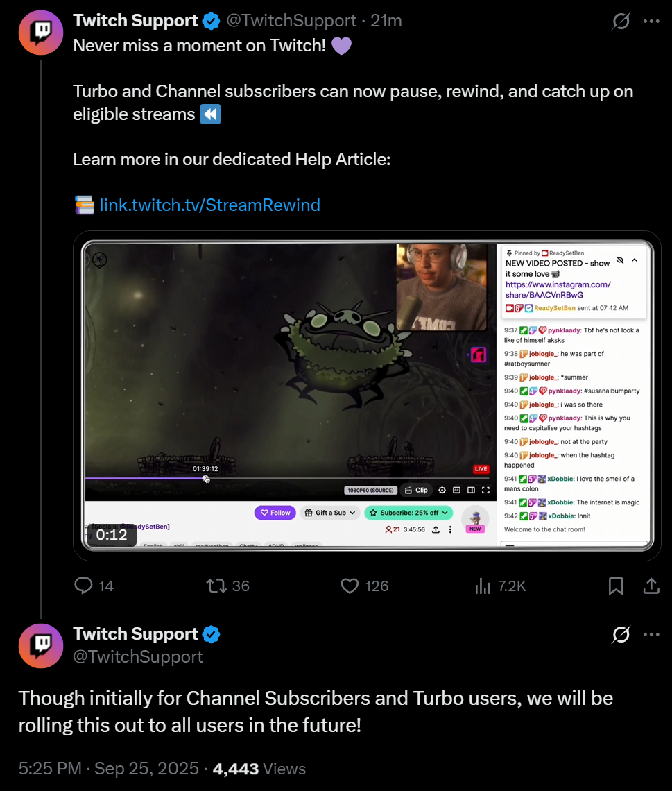672x791 pixels.
Task: Like the Stream Rewind post
Action: click(x=350, y=586)
